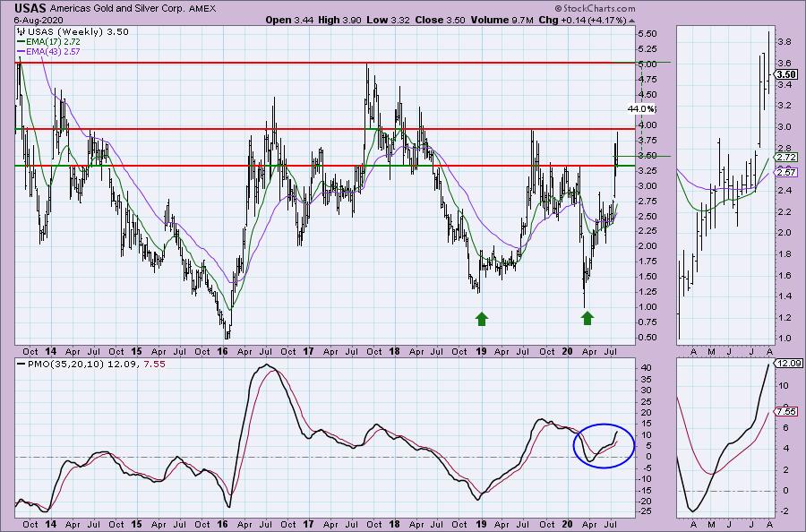Click the 1.25 price axis label
This screenshot has width=806, height=532.
(x=647, y=291)
